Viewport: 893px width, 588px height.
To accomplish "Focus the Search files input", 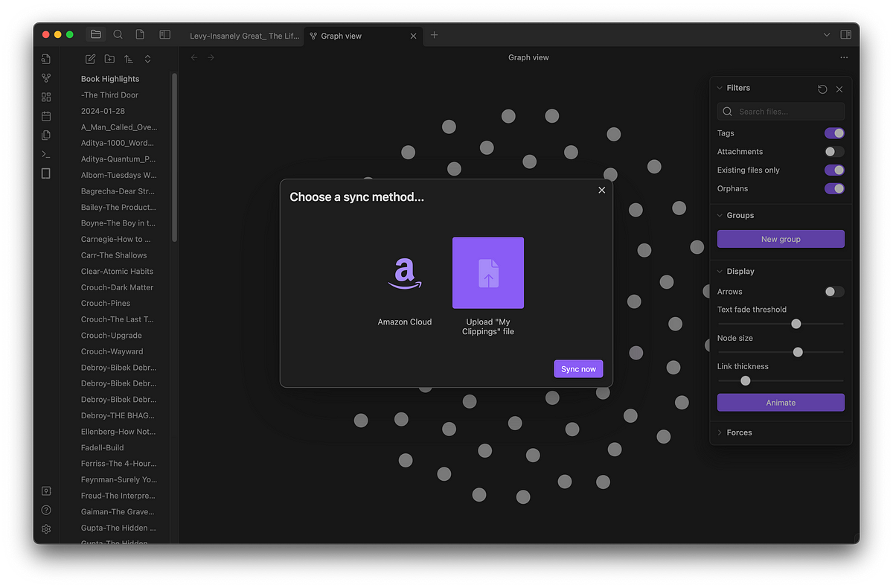I will tap(781, 112).
